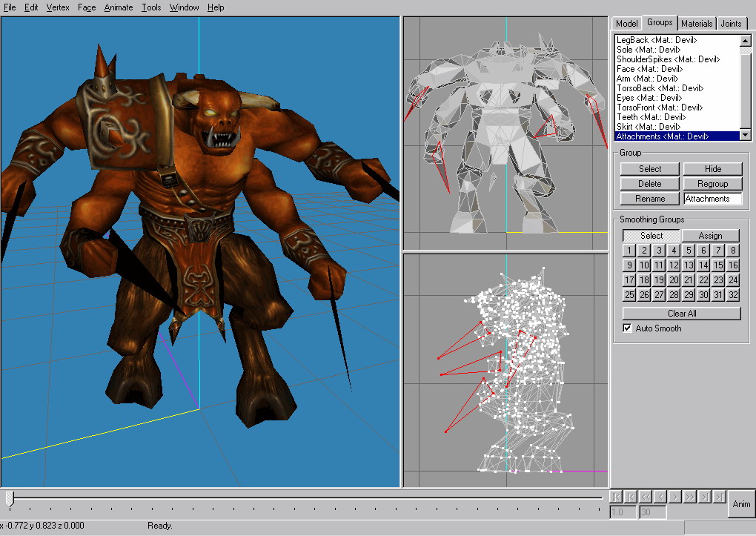The image size is (756, 536).
Task: Toggle the Anim mode button
Action: point(741,504)
